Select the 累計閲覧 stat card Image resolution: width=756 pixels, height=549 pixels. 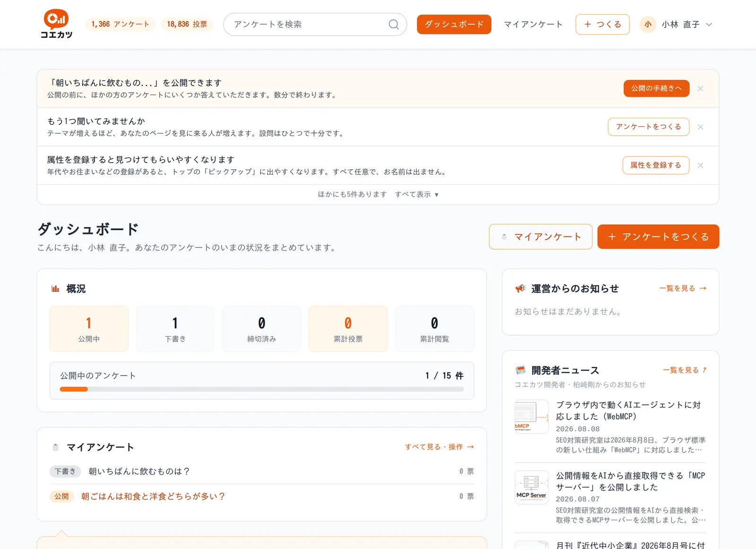coord(435,329)
